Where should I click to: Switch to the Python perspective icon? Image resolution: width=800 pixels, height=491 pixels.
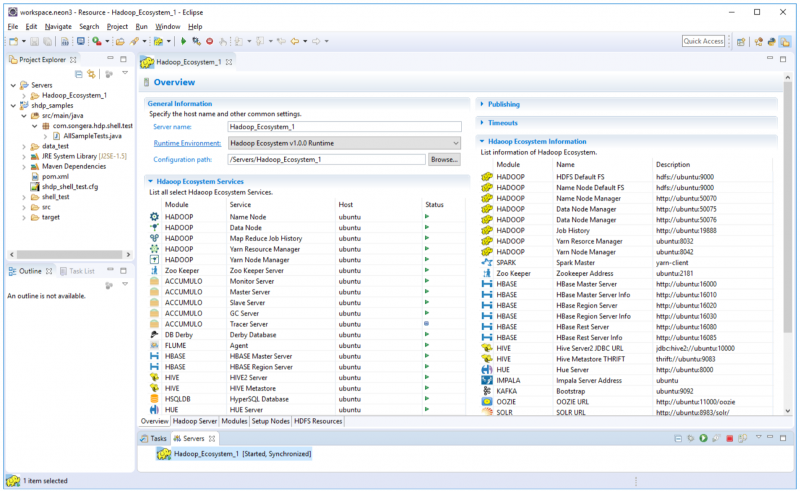click(x=772, y=41)
